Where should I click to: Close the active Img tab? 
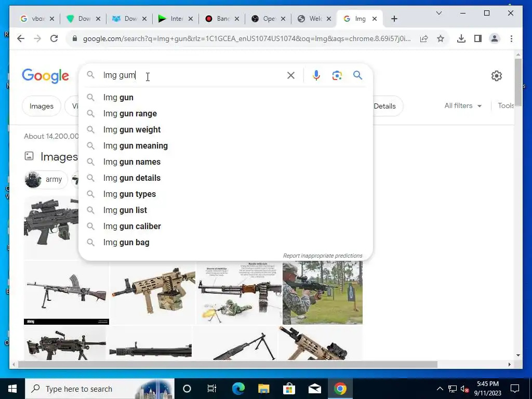click(375, 19)
